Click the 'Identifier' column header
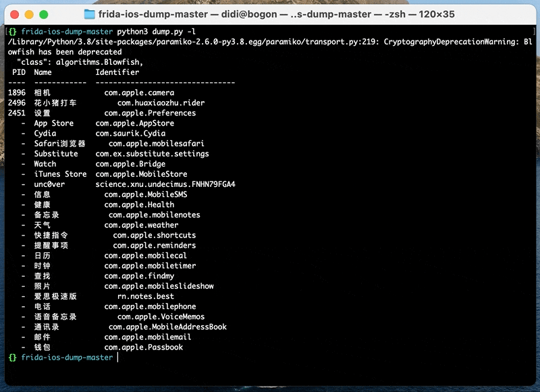 click(117, 72)
